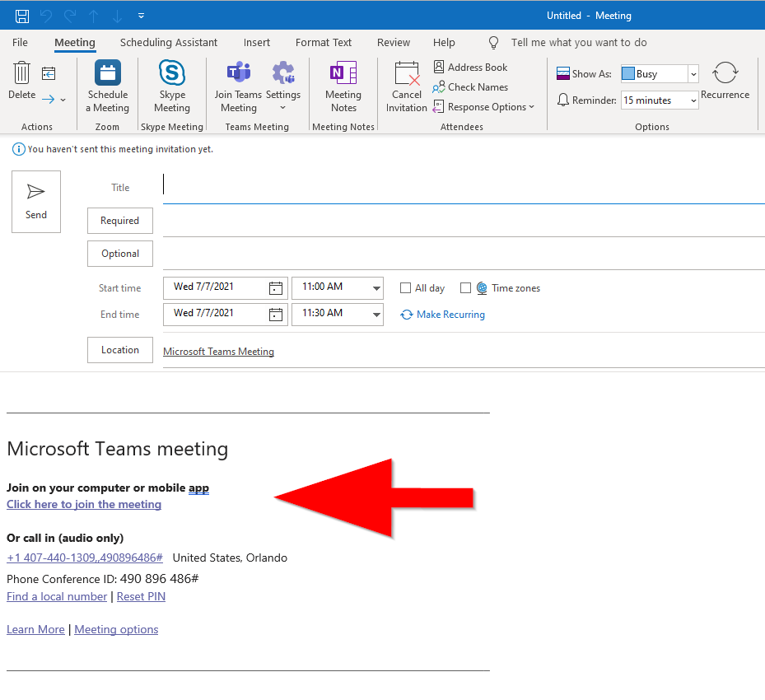The height and width of the screenshot is (700, 765).
Task: Click the Learn More link
Action: (35, 629)
